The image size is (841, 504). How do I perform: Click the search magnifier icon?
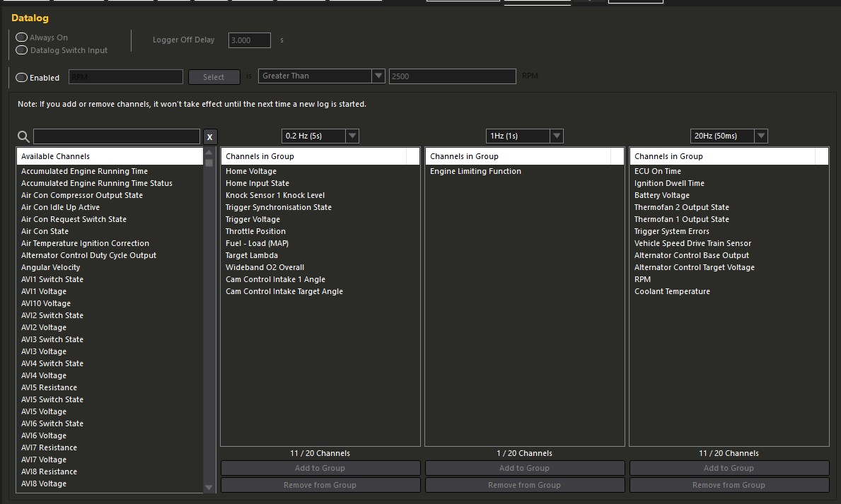click(23, 136)
